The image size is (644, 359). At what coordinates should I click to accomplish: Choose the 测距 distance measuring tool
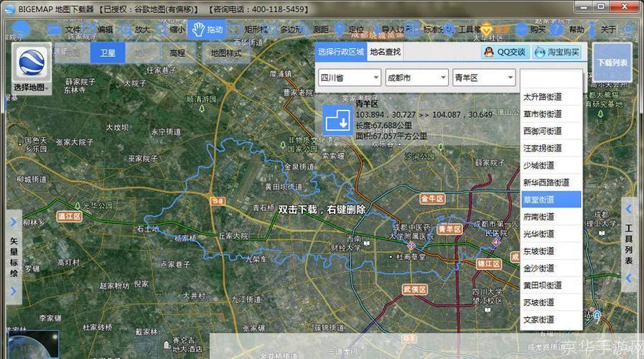(315, 29)
